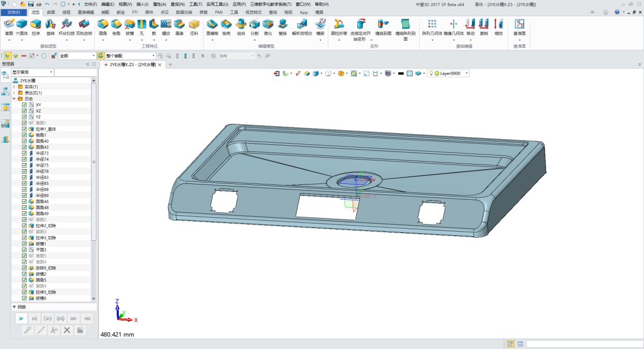Click the black color swatch in view toolbar

[x=401, y=74]
